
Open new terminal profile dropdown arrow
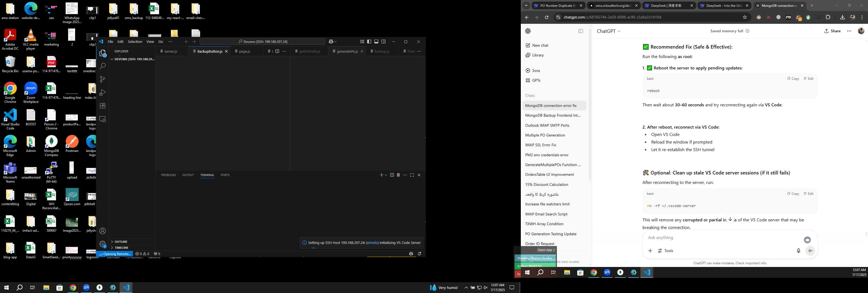pyautogui.click(x=386, y=175)
